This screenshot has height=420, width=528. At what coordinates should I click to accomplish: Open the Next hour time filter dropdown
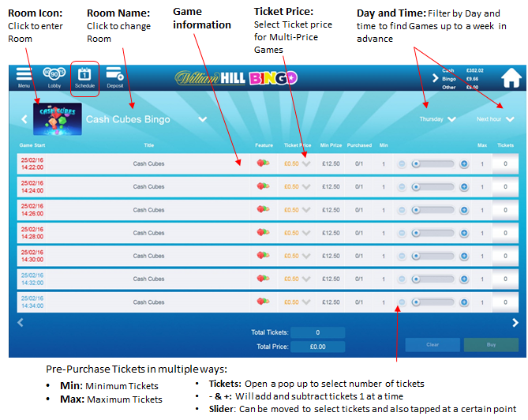(x=510, y=119)
